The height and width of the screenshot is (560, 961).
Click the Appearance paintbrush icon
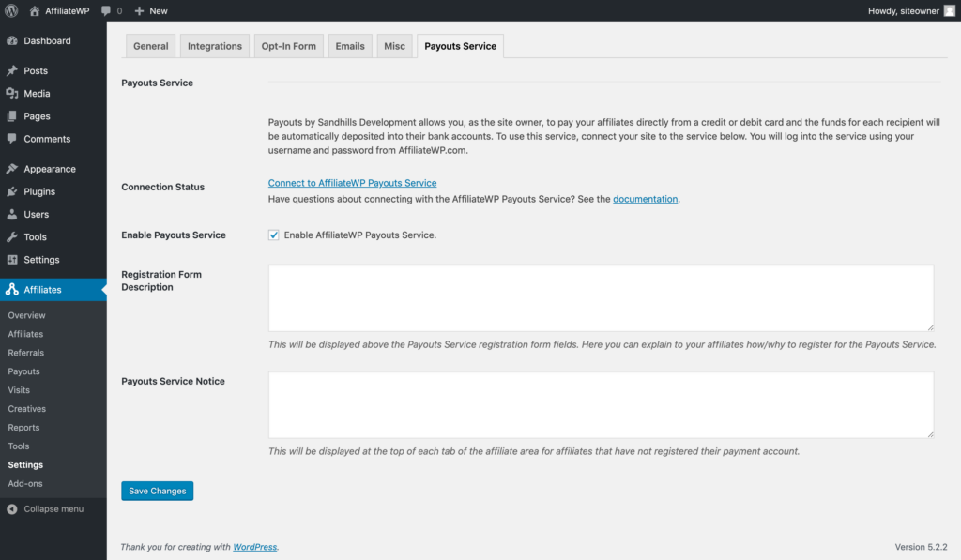(11, 169)
